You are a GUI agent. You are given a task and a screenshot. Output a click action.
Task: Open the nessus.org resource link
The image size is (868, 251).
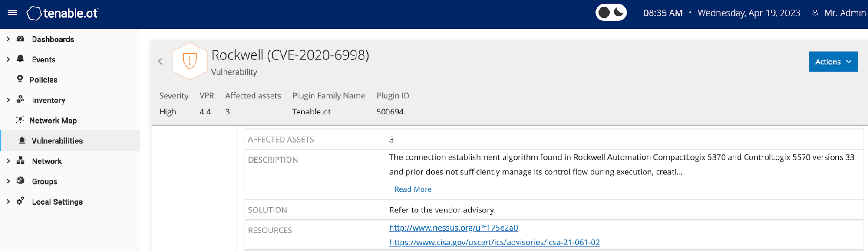[x=453, y=228]
